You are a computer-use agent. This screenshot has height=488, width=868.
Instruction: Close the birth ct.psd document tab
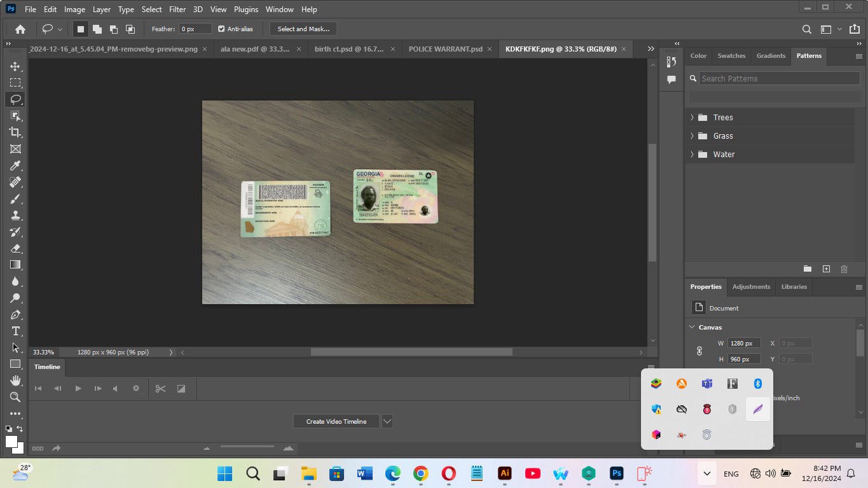pos(394,49)
